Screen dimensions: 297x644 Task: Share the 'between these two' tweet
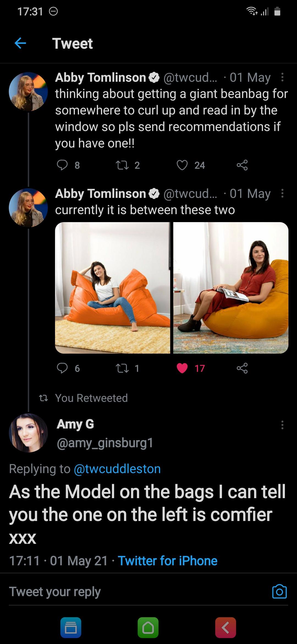click(x=242, y=368)
